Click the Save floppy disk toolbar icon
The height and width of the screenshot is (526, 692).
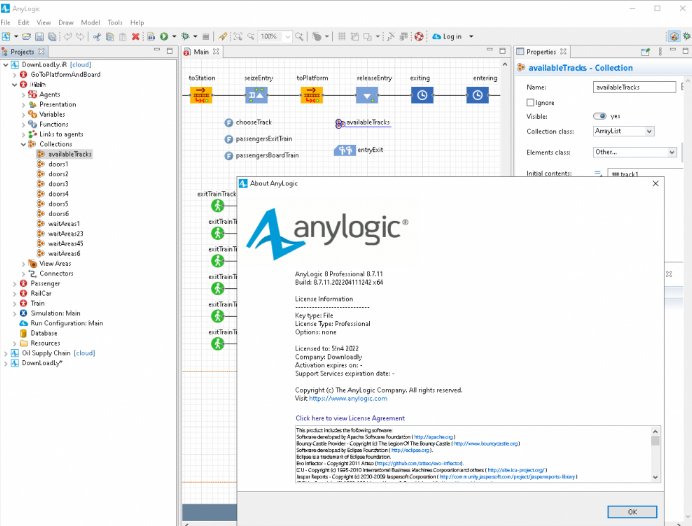pos(39,37)
